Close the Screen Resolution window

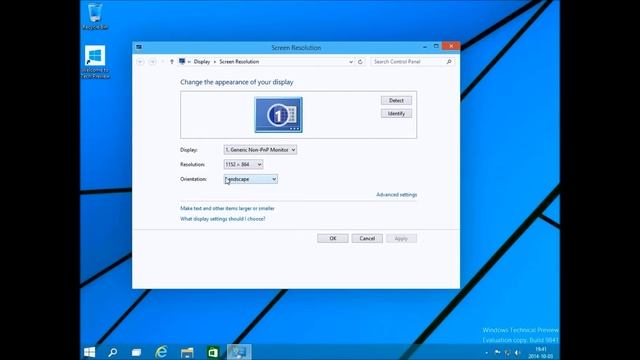(451, 46)
